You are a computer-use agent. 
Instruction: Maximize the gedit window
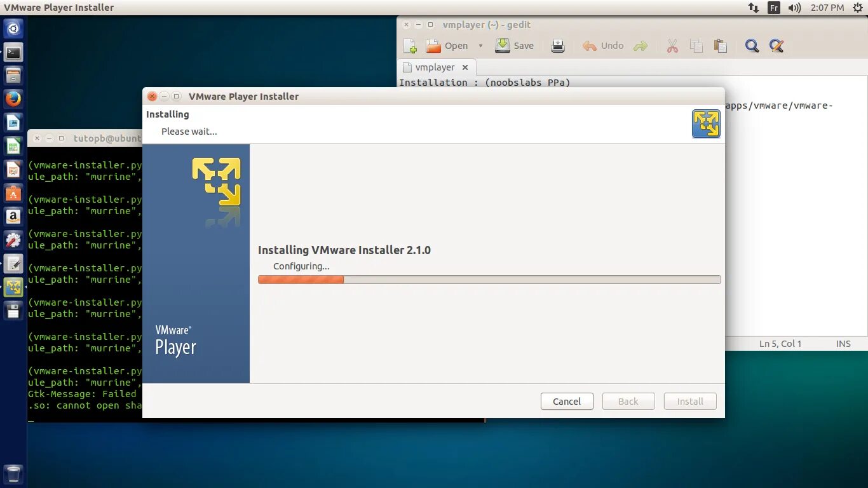click(430, 25)
